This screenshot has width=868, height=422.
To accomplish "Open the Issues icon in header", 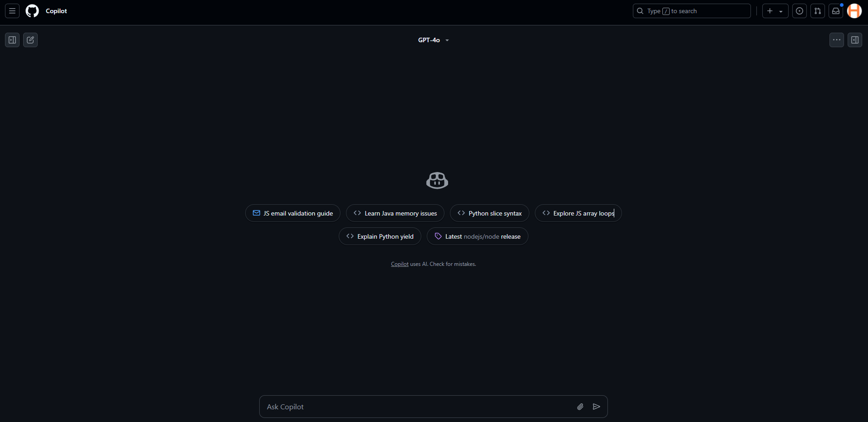I will point(799,11).
